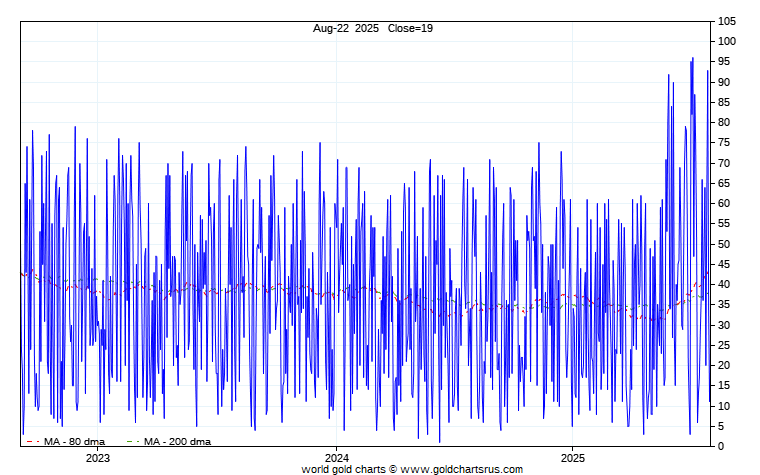
Task: Click the 'Aug-22 2025' date label
Action: point(346,28)
